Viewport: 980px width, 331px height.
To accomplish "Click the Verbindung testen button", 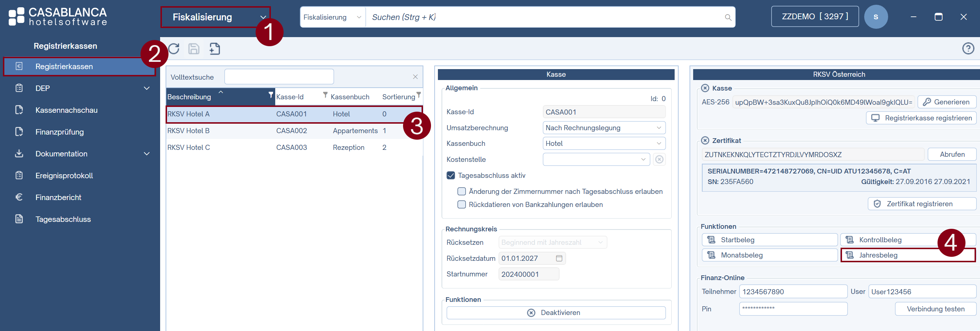I will pos(935,309).
